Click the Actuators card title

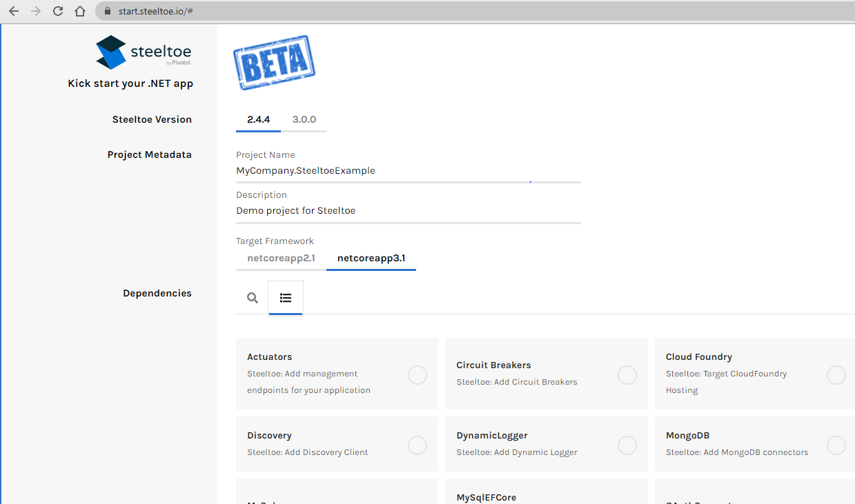click(x=270, y=357)
